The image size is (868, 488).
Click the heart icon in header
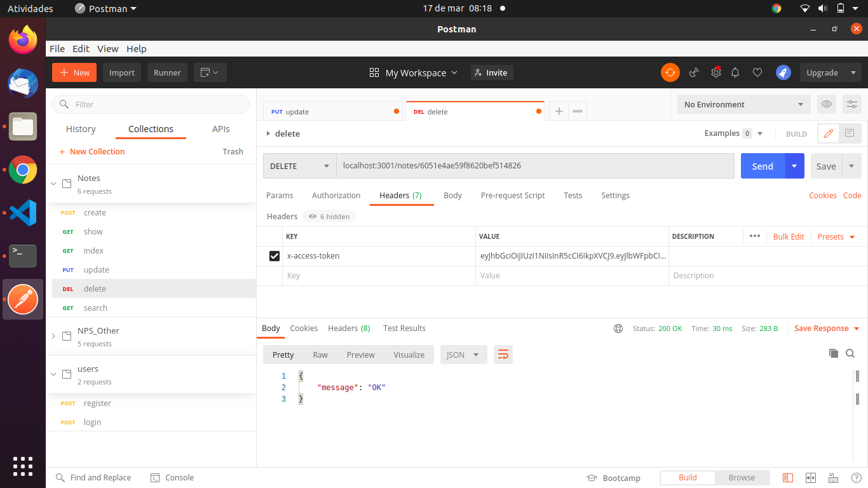757,72
